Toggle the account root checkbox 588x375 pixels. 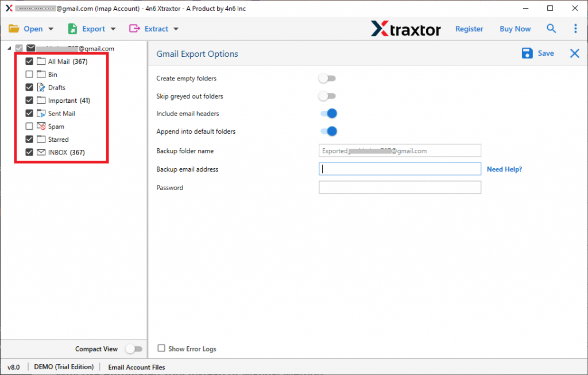pyautogui.click(x=19, y=48)
